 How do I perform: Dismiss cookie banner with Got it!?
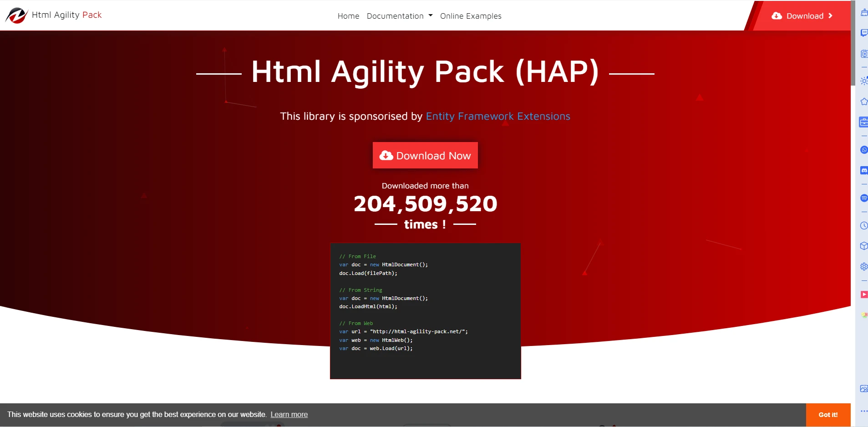[827, 415]
